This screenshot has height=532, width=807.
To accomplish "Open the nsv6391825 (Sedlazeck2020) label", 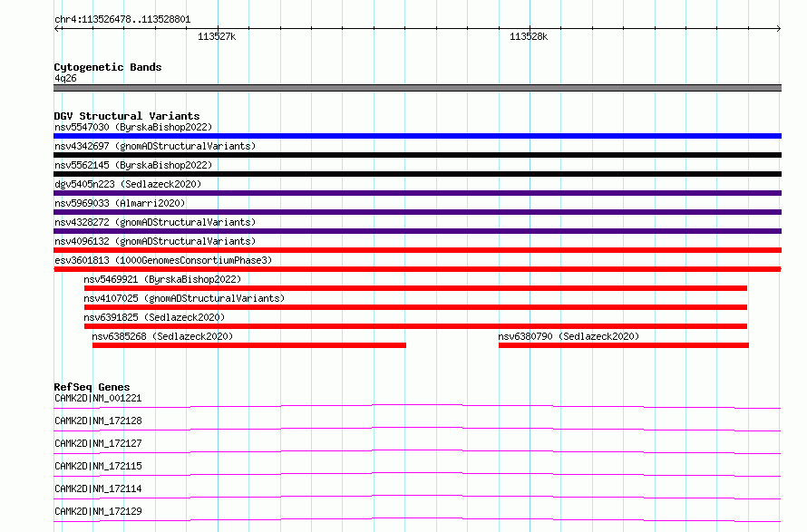I will [x=154, y=317].
